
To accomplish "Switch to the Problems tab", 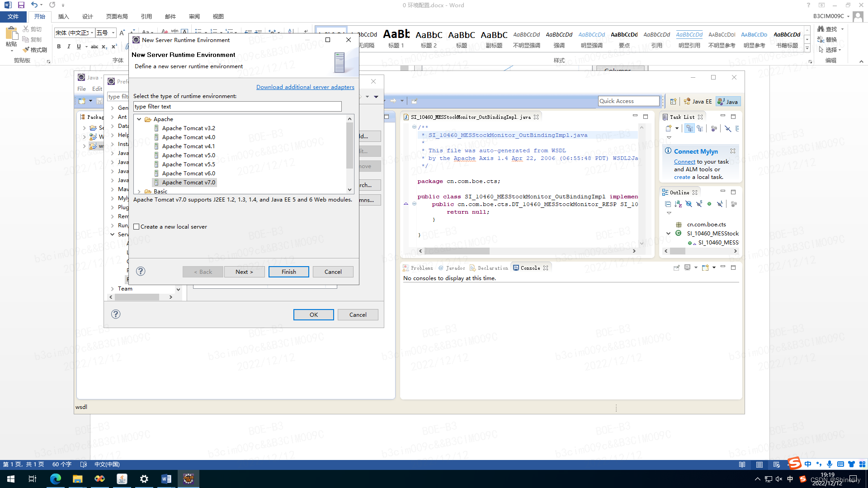I will pyautogui.click(x=418, y=268).
